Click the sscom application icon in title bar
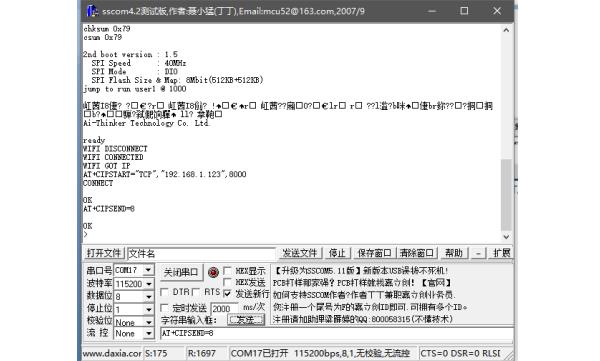Screen dimensions: 600x361 92,11
